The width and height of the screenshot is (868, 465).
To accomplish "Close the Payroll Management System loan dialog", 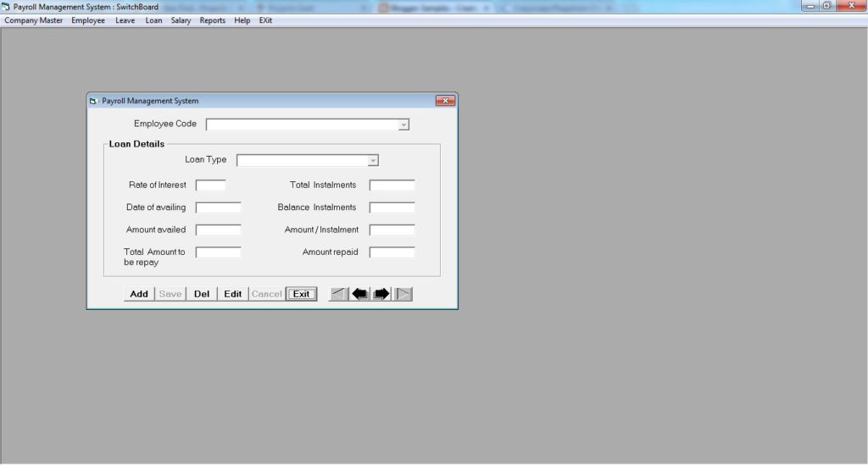I will 445,101.
